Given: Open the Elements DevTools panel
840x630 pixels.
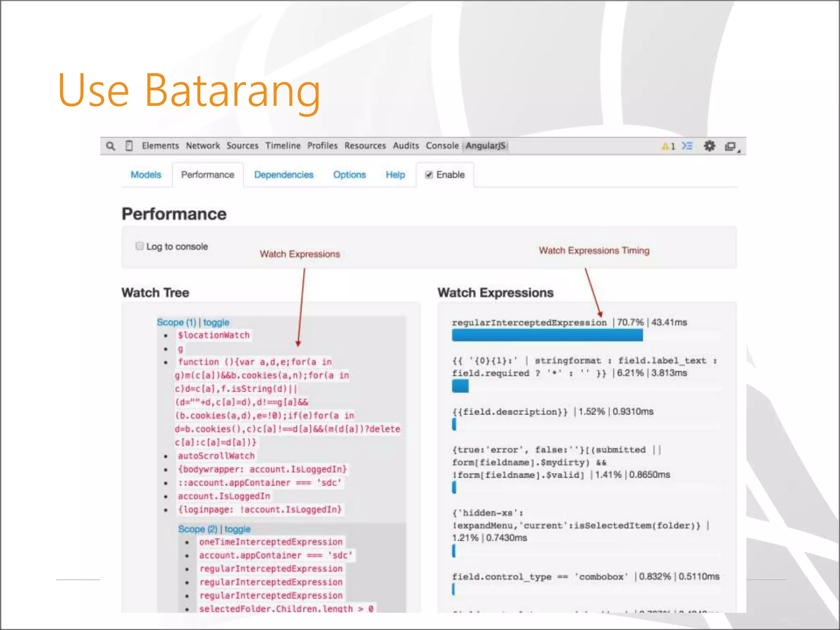Looking at the screenshot, I should pos(160,146).
